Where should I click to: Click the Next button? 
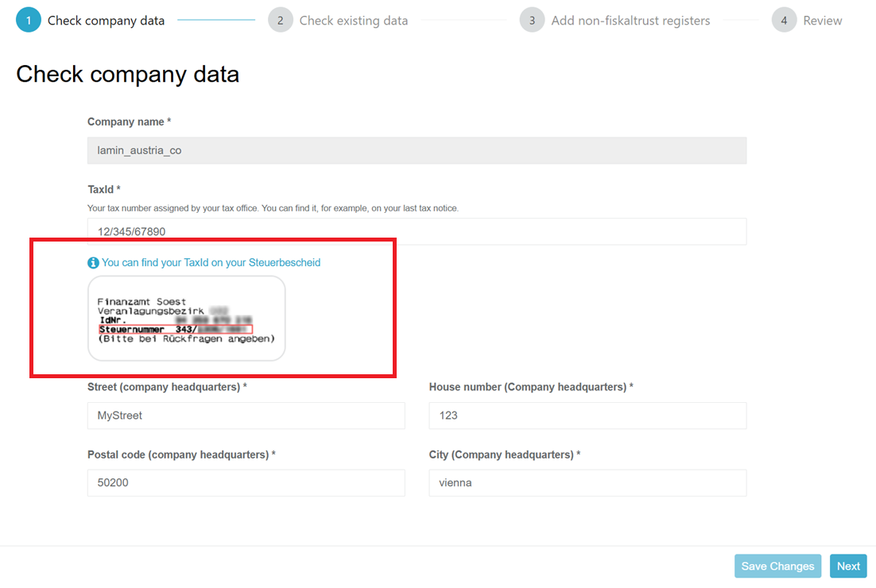click(x=848, y=567)
